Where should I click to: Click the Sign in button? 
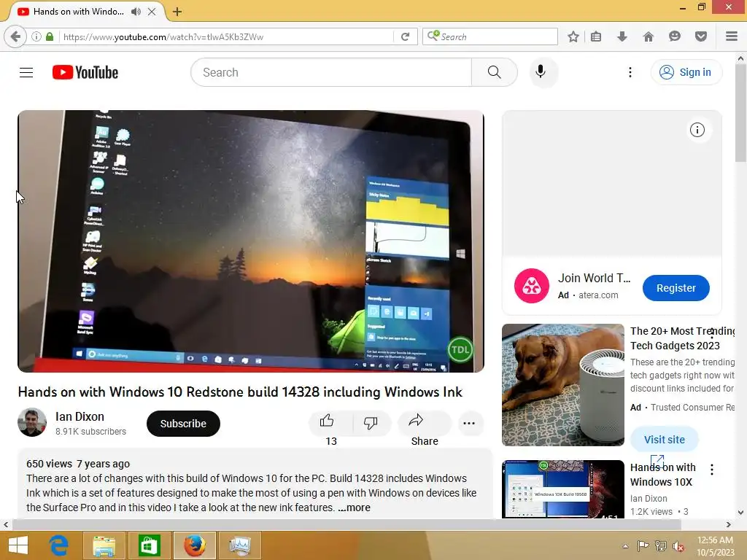pyautogui.click(x=686, y=72)
